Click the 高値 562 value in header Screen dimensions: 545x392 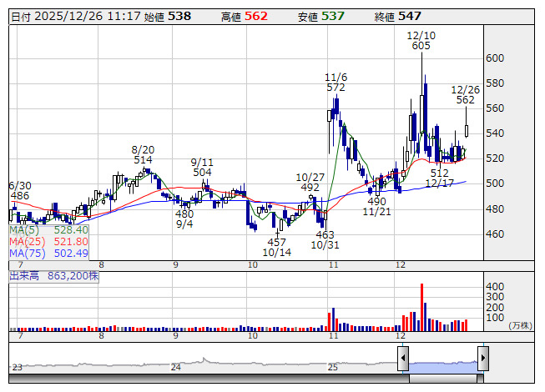(245, 17)
